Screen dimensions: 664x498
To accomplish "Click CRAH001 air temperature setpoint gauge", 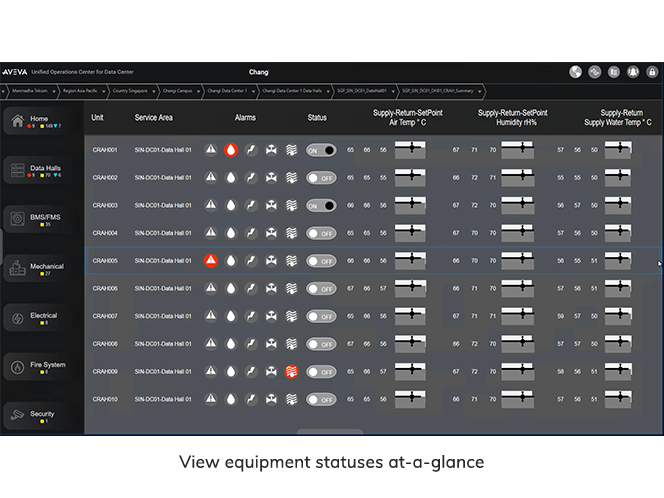I will [x=410, y=150].
